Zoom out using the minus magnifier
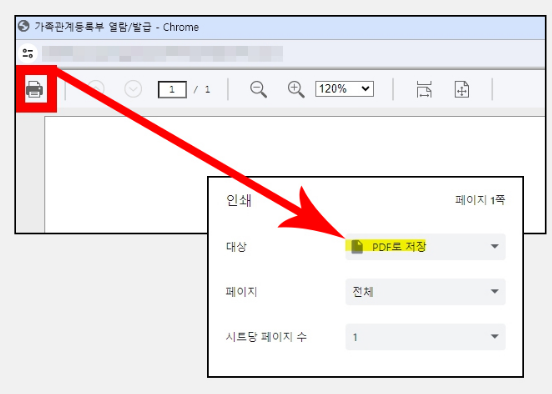The image size is (552, 394). 258,89
